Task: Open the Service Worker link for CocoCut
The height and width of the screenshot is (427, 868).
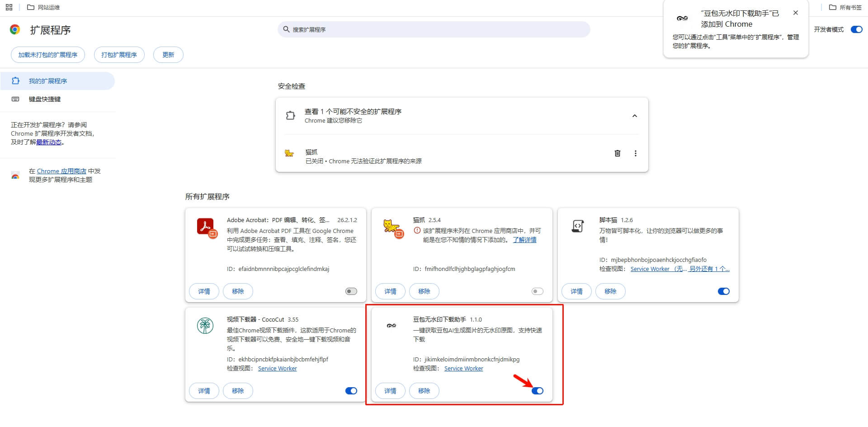Action: tap(277, 368)
